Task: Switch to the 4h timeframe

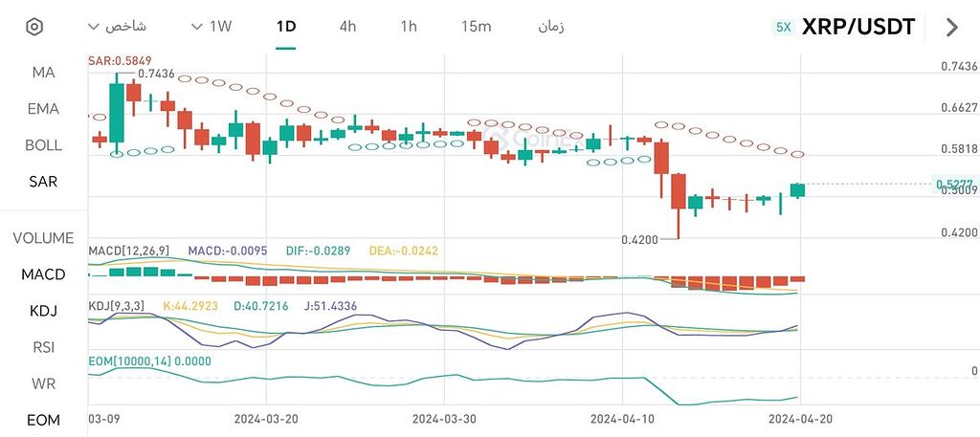Action: (x=347, y=27)
